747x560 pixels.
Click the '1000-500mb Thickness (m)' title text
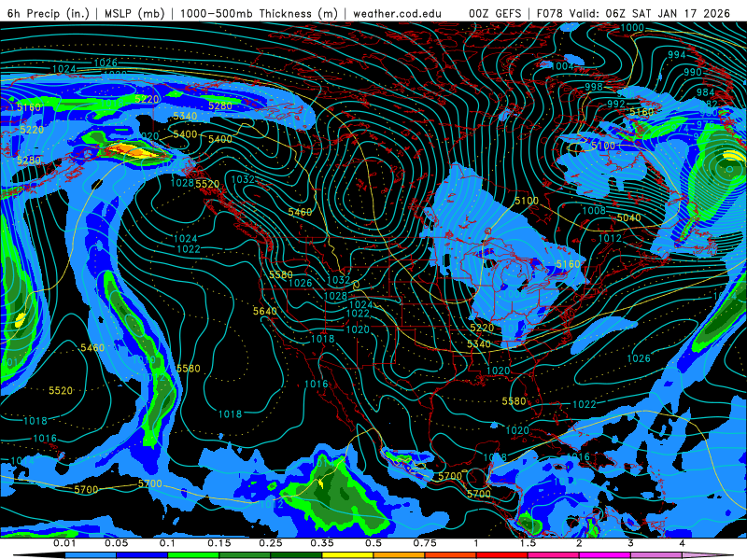point(259,13)
